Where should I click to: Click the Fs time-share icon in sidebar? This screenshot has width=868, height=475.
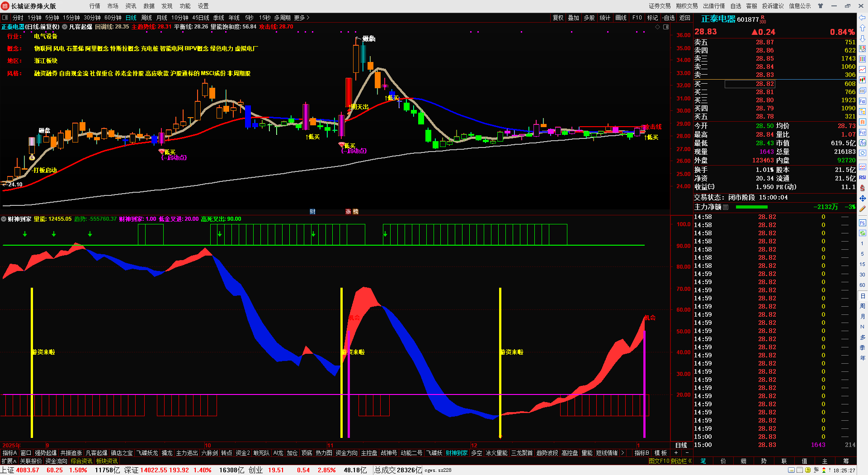[x=862, y=223]
